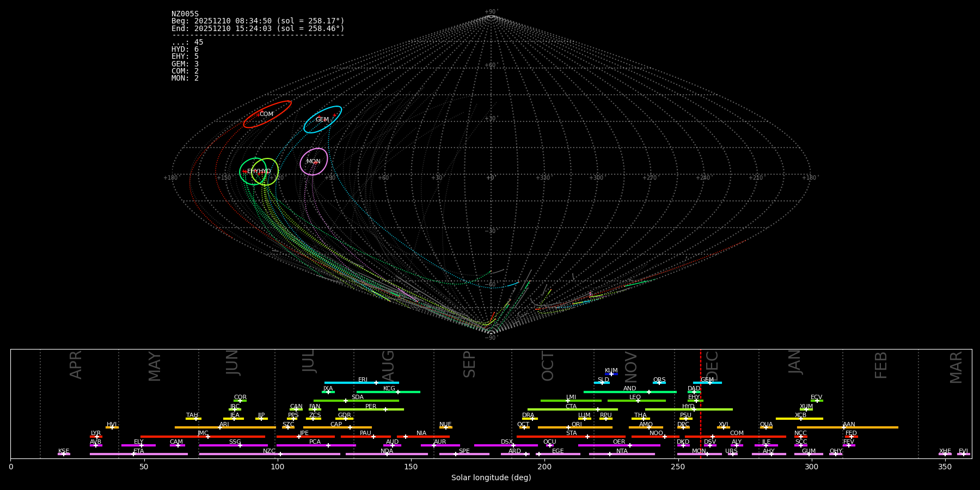Click the MAR month label in the timeline
980x490 pixels.
956,367
